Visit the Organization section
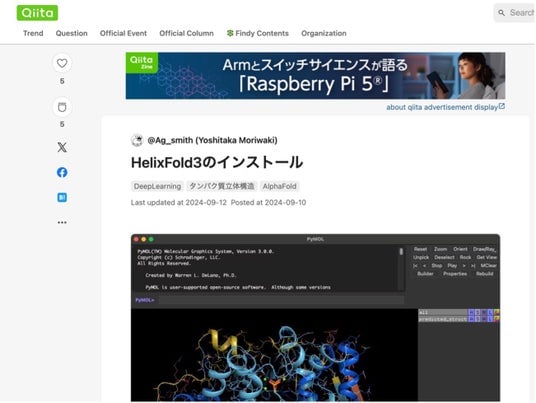 (324, 33)
